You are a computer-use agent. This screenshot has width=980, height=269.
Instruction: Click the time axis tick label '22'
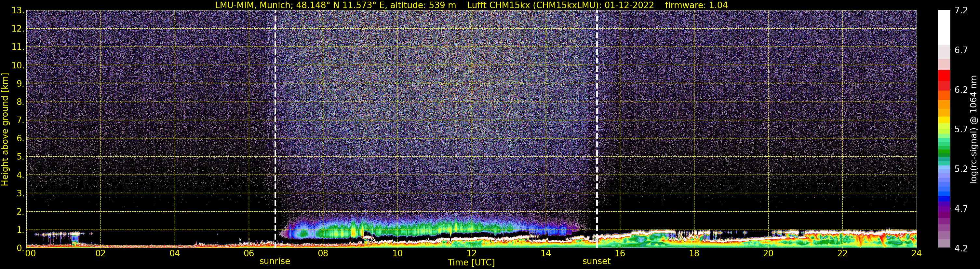click(842, 254)
